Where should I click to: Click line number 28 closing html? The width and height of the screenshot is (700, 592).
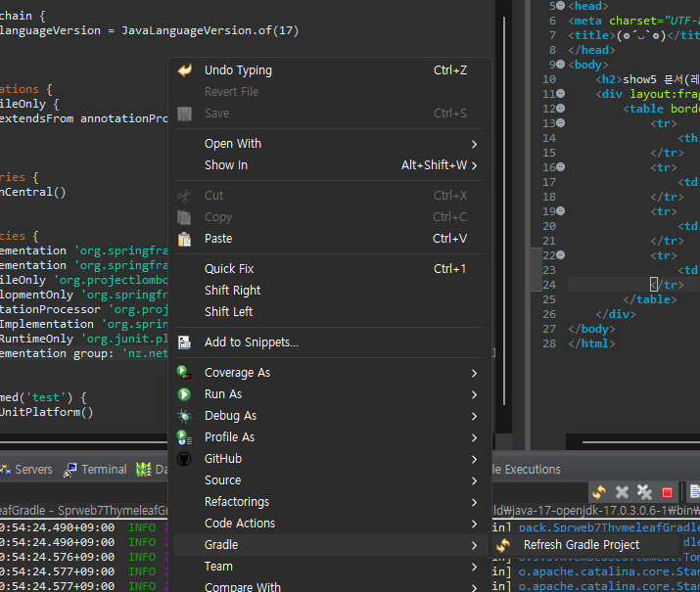coord(549,343)
